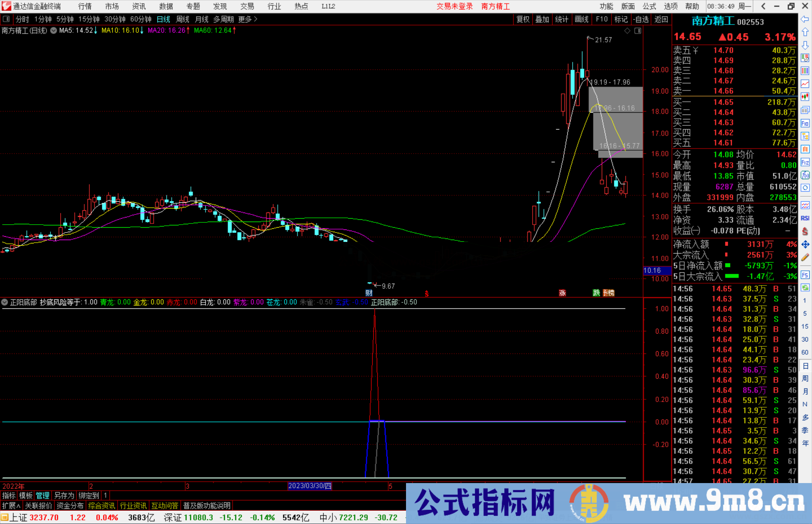
Task: Pick the pencil drawing tool in the right sidebar
Action: (x=805, y=256)
